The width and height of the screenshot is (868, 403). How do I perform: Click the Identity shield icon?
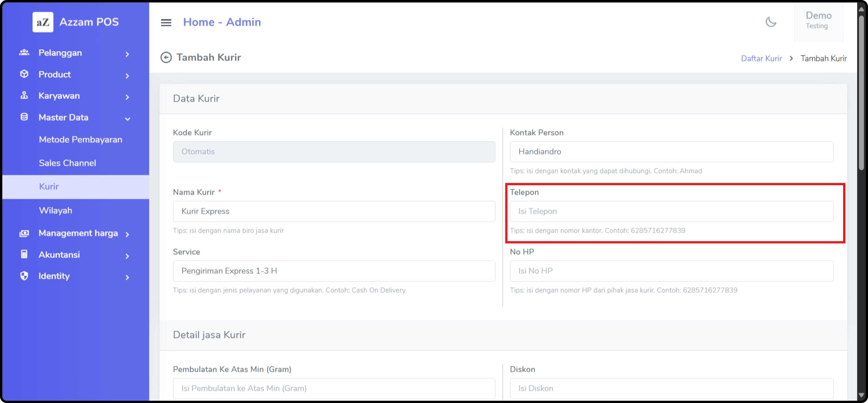click(x=24, y=276)
